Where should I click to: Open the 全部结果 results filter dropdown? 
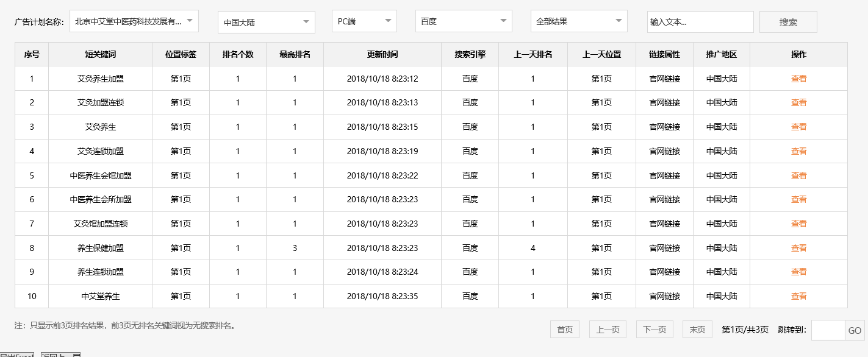[578, 20]
